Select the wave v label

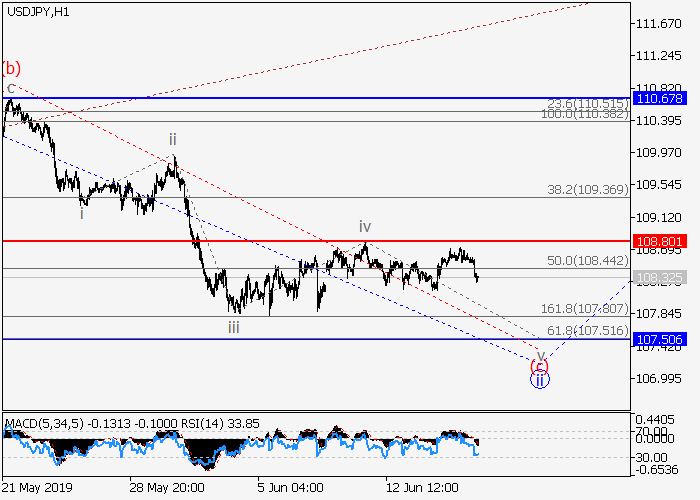click(540, 354)
